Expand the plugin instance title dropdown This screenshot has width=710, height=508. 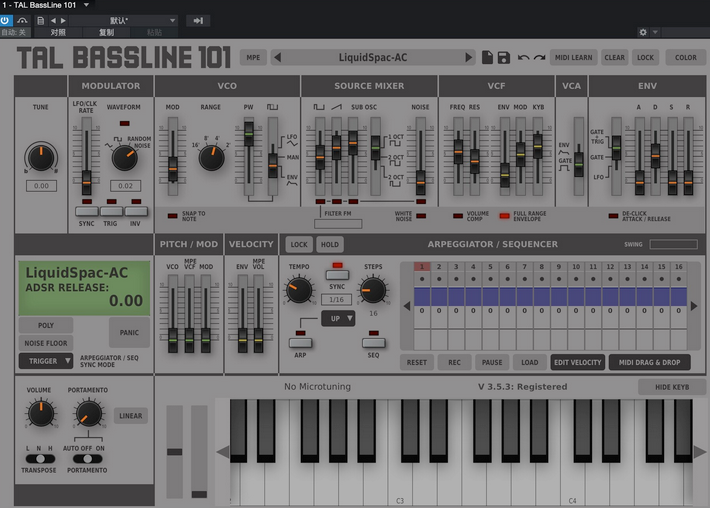click(86, 5)
